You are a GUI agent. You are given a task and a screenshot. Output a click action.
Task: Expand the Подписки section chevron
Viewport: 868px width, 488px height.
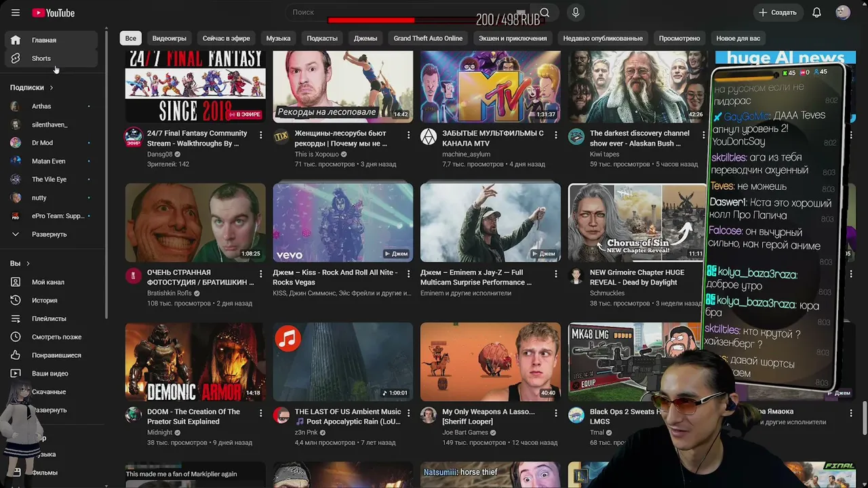coord(52,87)
